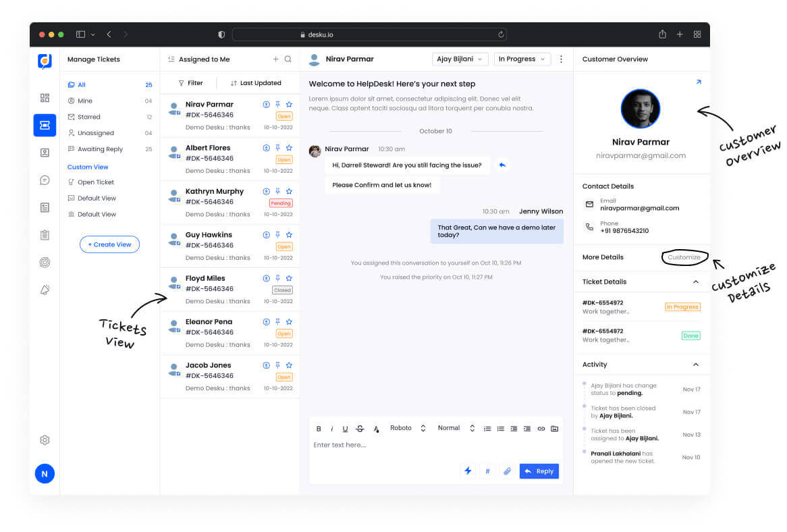Screen dimensions: 787x532
Task: Open the announcements megaphone icon in sidebar
Action: click(x=45, y=289)
